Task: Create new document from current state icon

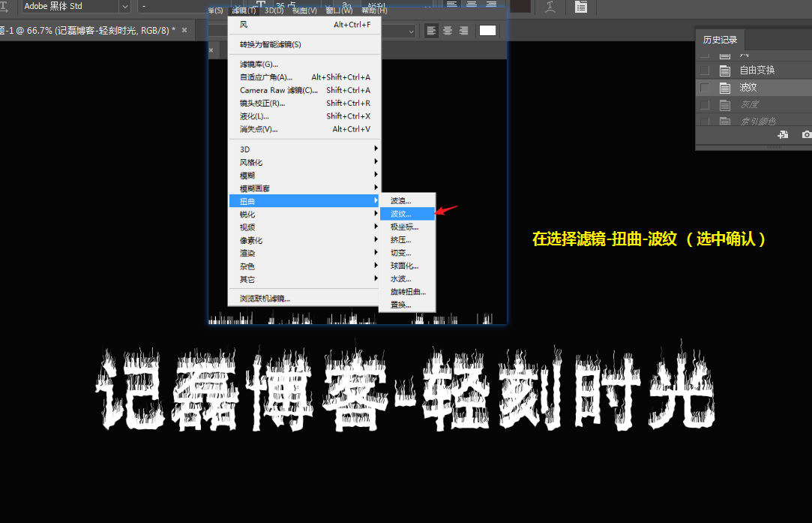Action: [783, 135]
